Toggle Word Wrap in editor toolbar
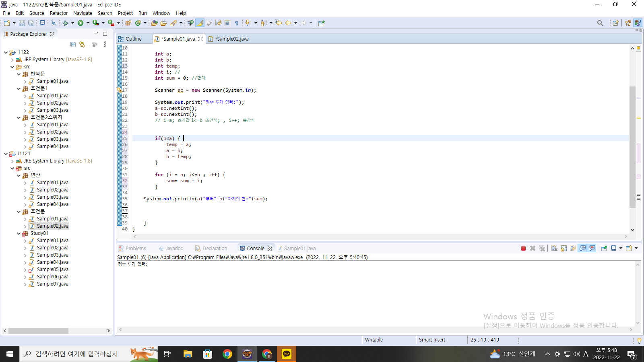 (x=218, y=23)
